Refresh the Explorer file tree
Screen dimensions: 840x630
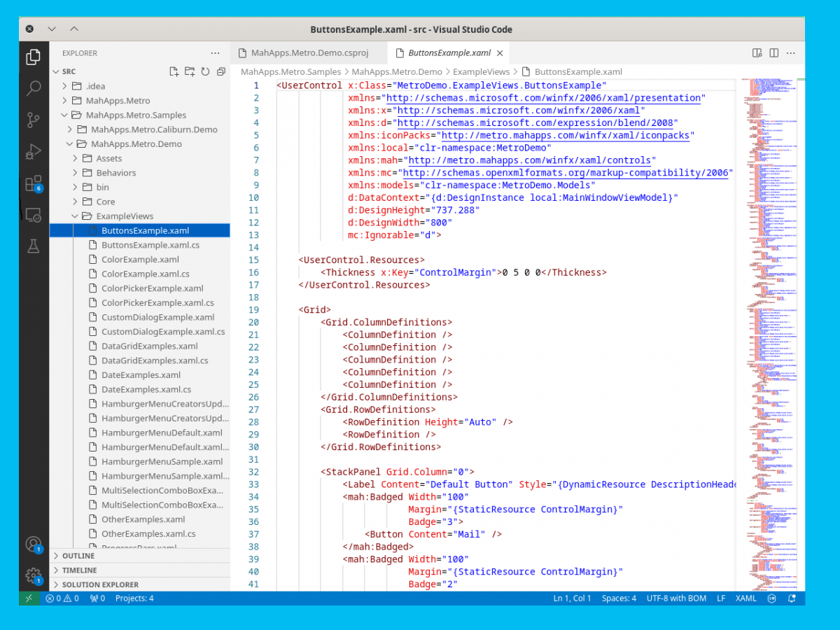(205, 71)
